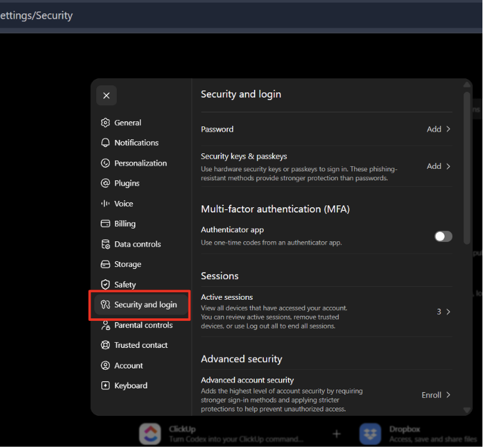Click the Billing card icon

(105, 224)
